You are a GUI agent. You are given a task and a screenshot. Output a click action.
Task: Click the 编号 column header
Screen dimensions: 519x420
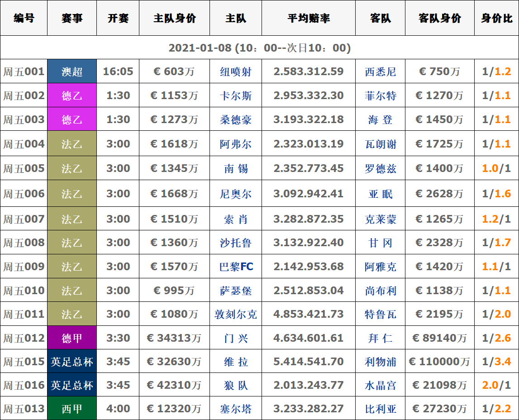point(24,18)
